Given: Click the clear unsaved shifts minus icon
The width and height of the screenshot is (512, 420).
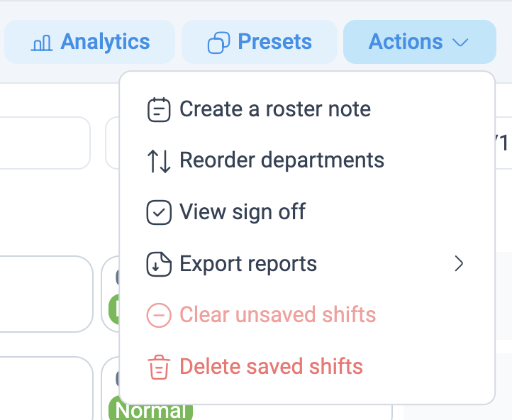Looking at the screenshot, I should coord(159,315).
